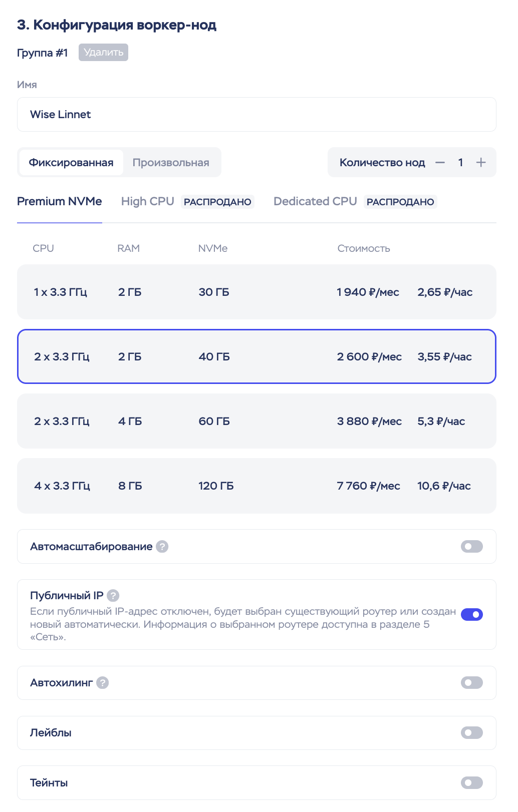
Task: Click the 1 940 ₽/мес price
Action: [x=368, y=292]
